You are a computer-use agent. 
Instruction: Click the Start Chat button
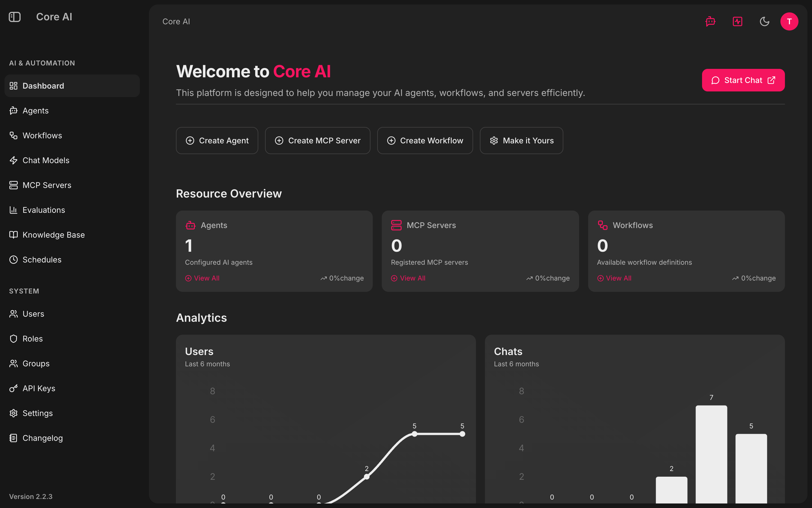coord(743,80)
